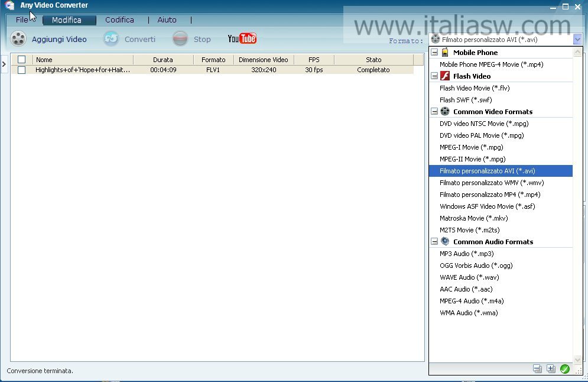Tick the checkbox for the Highlights video row
The image size is (588, 382).
click(22, 70)
